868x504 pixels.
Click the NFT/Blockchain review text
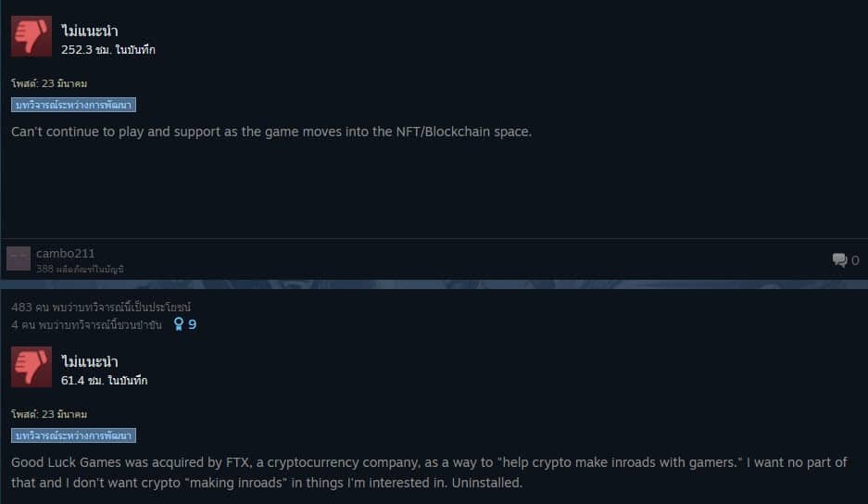click(271, 132)
